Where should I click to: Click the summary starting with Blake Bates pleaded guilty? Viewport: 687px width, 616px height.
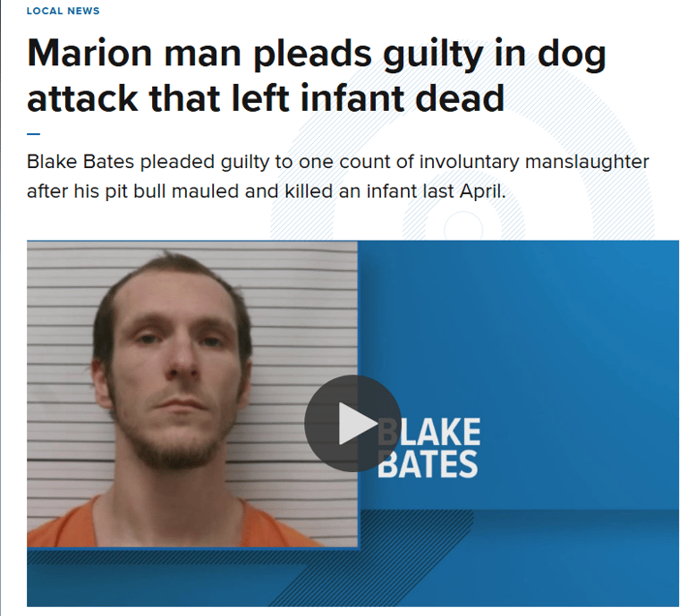(x=338, y=176)
